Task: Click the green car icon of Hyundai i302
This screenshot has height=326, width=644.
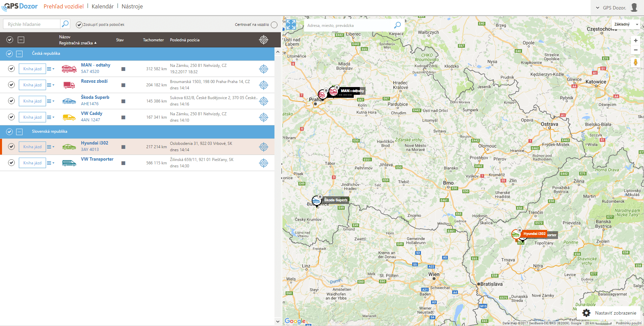Action: 69,147
